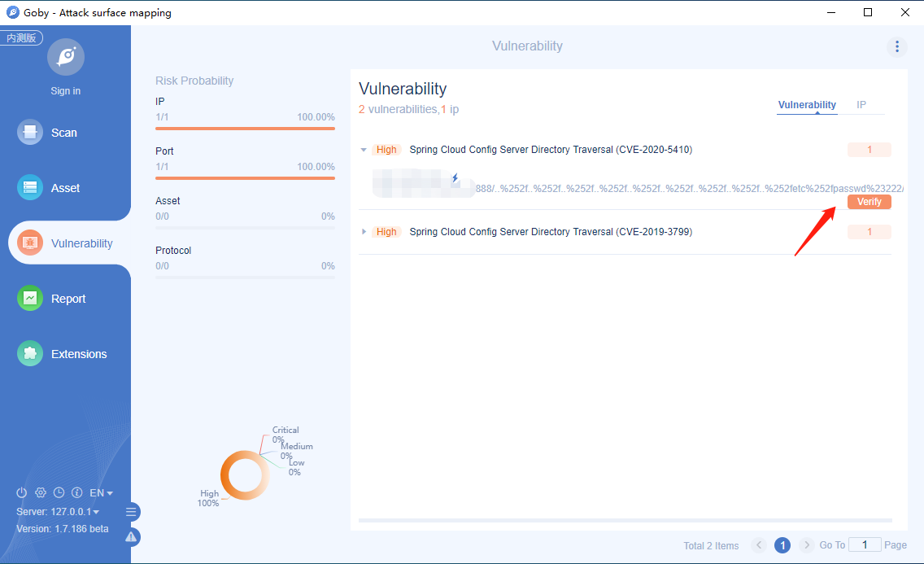
Task: Click the Goby logo in the title bar
Action: point(12,12)
